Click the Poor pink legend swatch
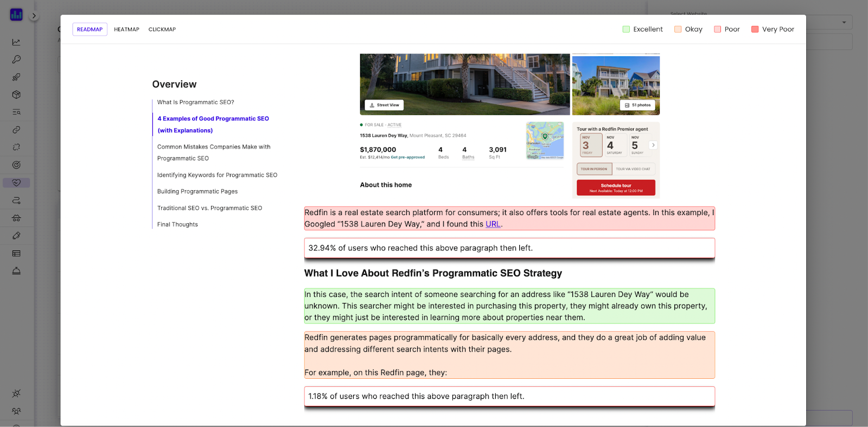This screenshot has width=868, height=427. tap(717, 29)
